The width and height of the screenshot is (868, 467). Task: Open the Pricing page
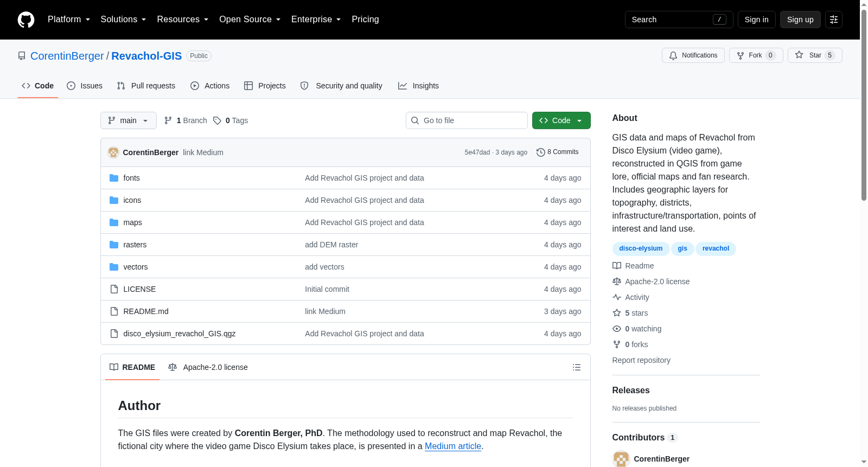(x=365, y=20)
